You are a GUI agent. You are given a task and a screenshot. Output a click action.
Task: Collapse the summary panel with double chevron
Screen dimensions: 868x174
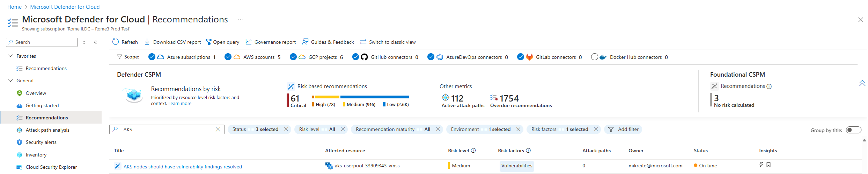(862, 83)
